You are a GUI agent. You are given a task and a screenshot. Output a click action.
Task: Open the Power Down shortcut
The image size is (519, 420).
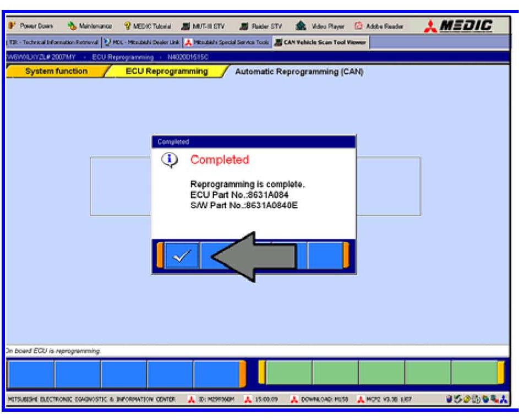pyautogui.click(x=30, y=26)
